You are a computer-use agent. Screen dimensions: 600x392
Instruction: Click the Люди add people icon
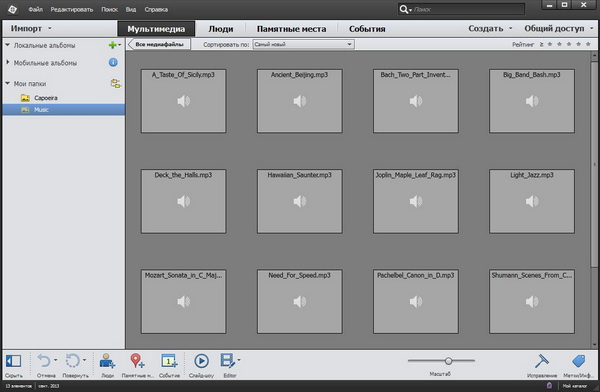click(107, 361)
